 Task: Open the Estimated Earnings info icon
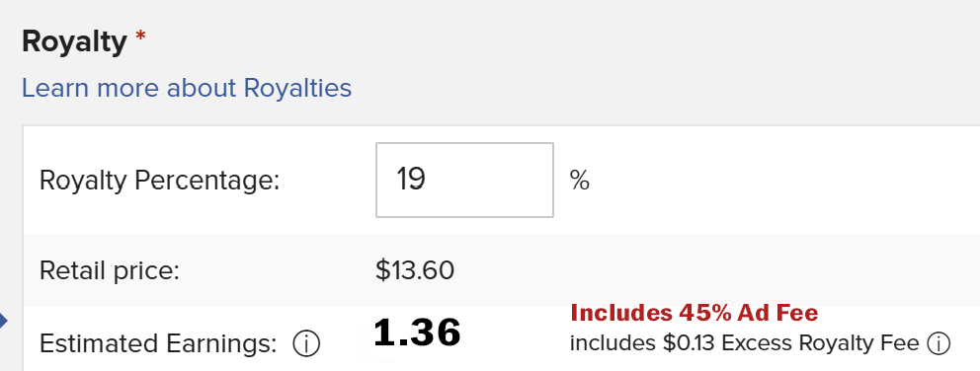point(306,344)
